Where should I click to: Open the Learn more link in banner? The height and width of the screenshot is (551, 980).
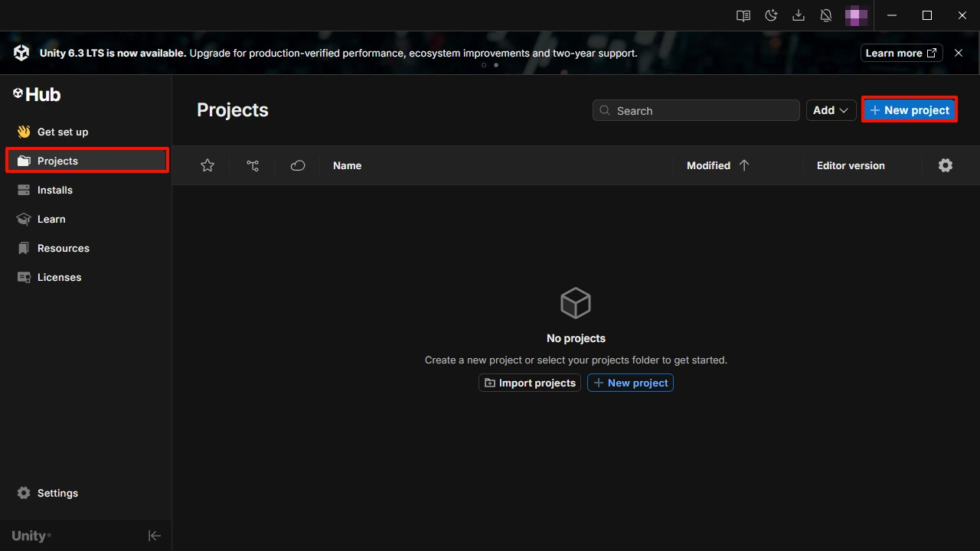pyautogui.click(x=901, y=53)
